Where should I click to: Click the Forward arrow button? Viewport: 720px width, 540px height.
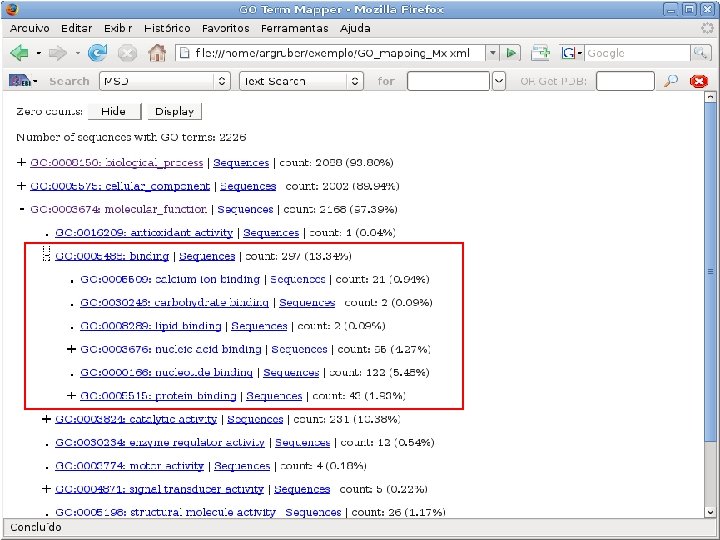tap(58, 53)
